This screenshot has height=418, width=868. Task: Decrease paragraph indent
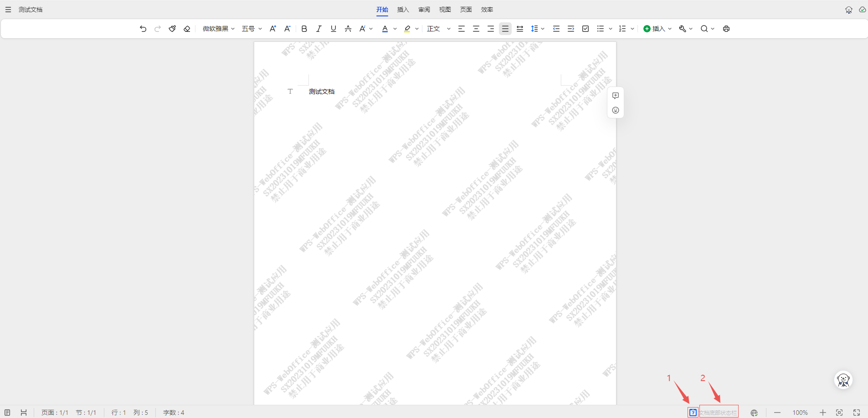556,29
